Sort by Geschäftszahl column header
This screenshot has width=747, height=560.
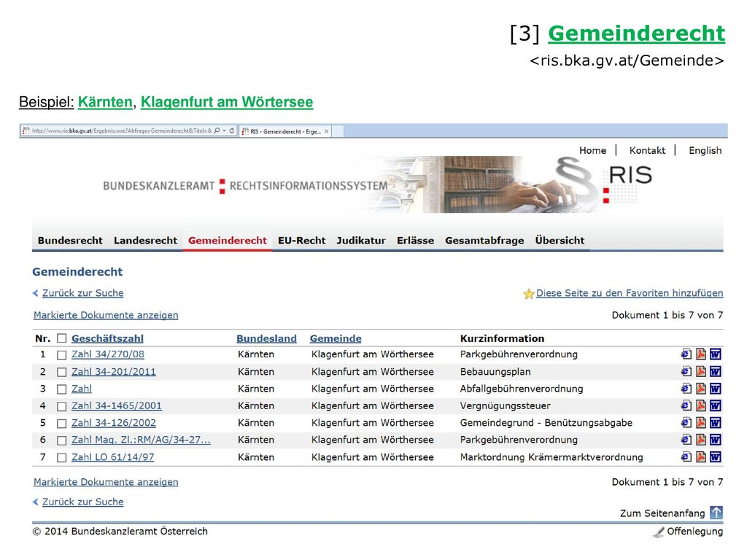coord(108,338)
